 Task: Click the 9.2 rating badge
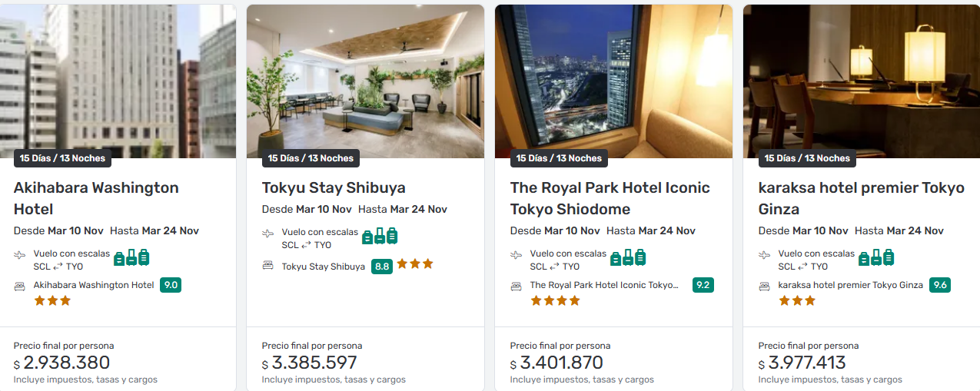703,285
